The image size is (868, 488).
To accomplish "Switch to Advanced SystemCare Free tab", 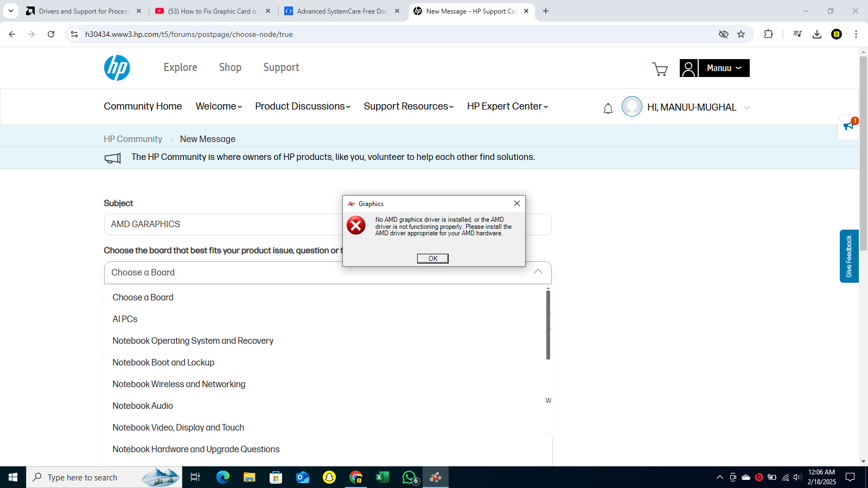I will [342, 11].
